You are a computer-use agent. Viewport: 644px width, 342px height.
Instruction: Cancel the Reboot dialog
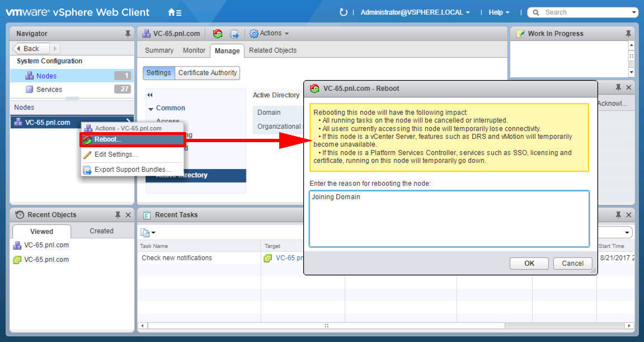572,264
